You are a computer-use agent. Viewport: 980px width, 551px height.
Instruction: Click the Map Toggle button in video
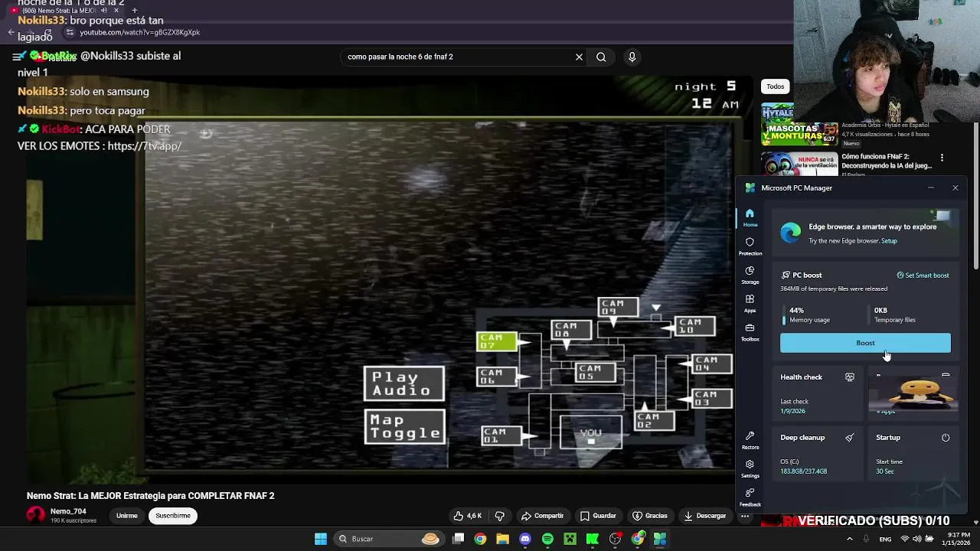[x=404, y=426]
